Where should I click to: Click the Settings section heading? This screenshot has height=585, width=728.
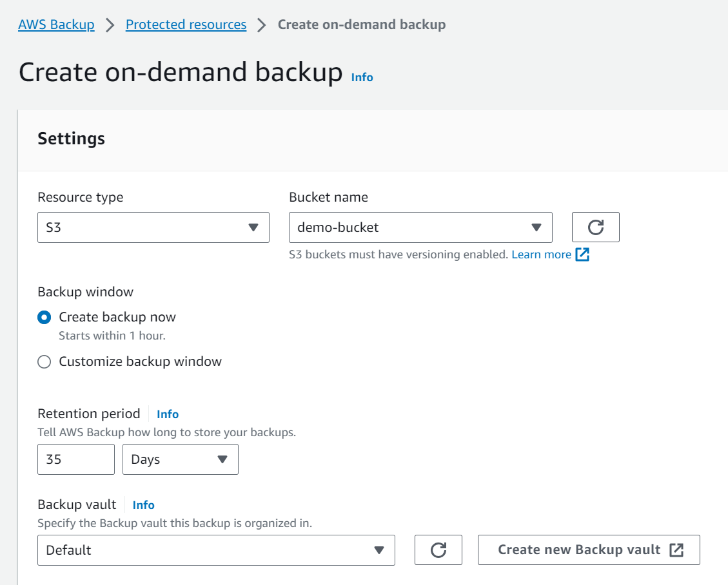(71, 139)
